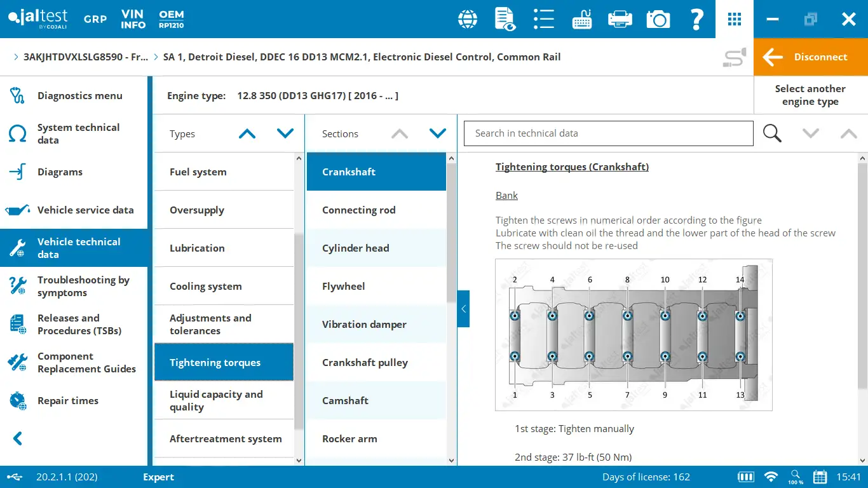This screenshot has width=868, height=488.
Task: Collapse the Sections panel with the blue arrow tab
Action: pyautogui.click(x=463, y=309)
